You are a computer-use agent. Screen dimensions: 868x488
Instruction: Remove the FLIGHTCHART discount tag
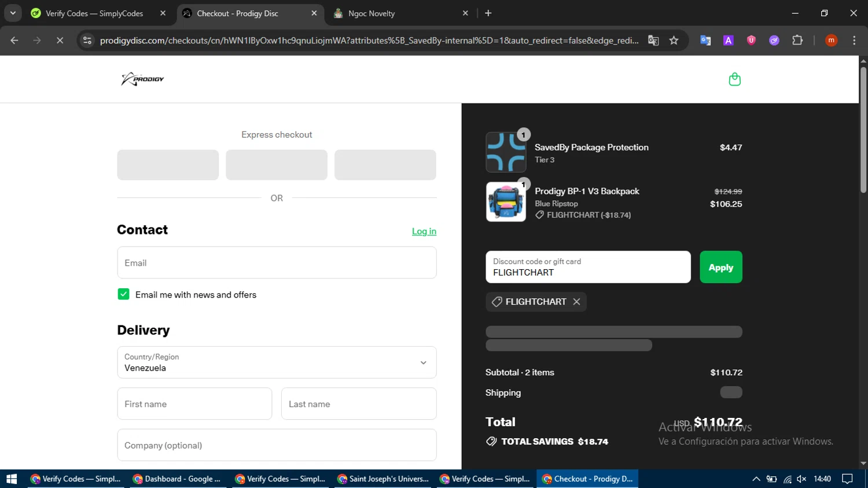(x=576, y=302)
